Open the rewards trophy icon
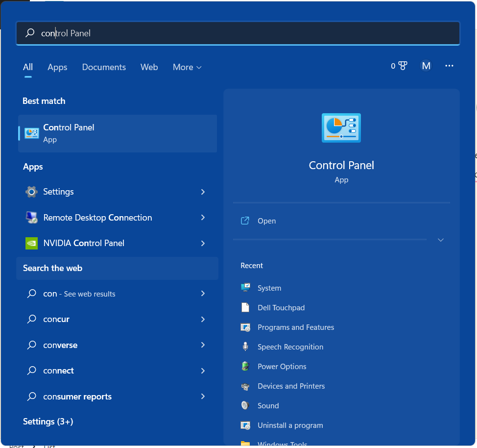The image size is (477, 448). click(403, 66)
